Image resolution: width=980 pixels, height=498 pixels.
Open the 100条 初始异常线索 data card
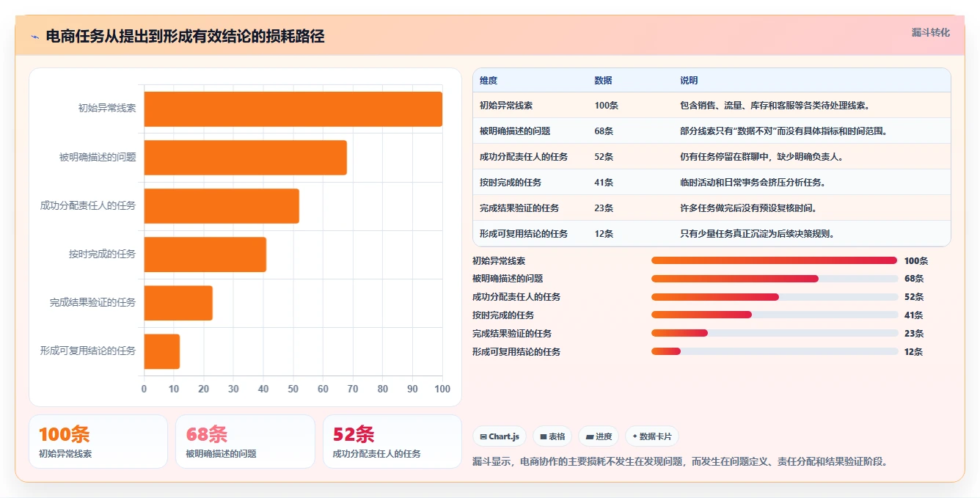(98, 442)
